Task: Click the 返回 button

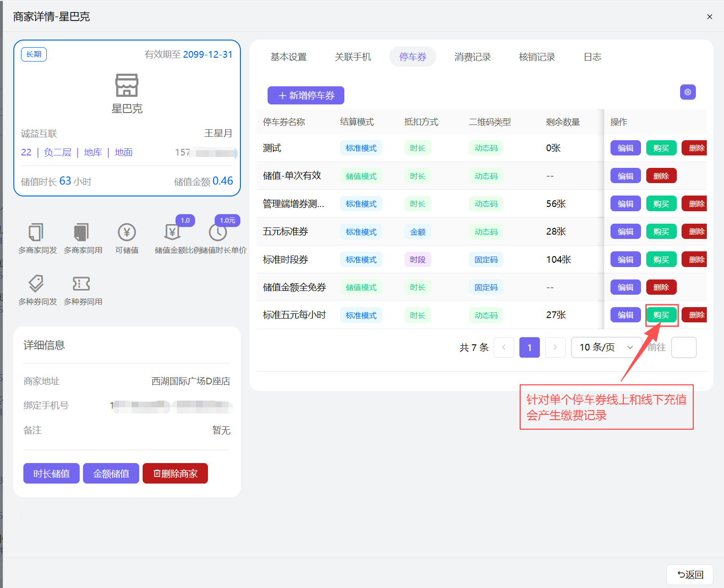Action: tap(690, 575)
